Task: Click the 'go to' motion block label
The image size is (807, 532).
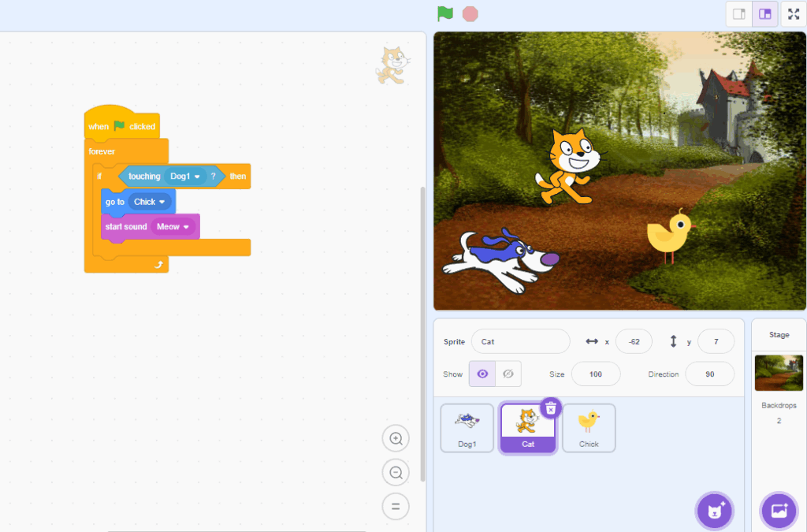Action: click(x=115, y=202)
